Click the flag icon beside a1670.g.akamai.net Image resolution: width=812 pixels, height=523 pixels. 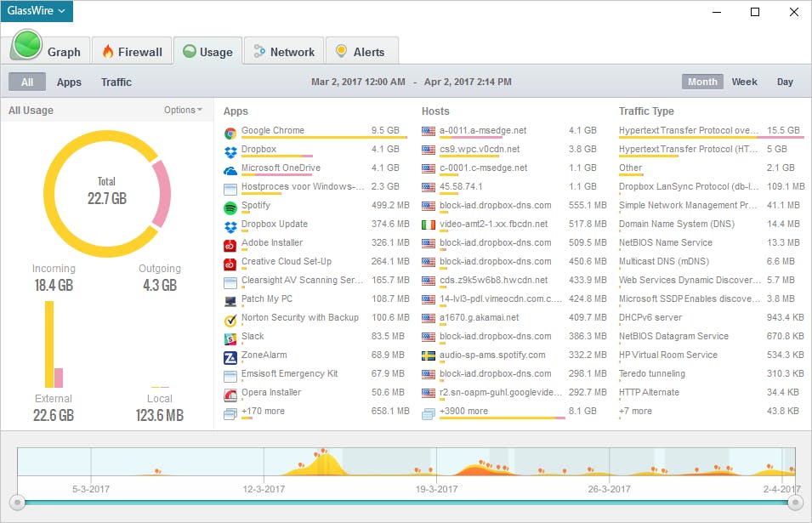tap(429, 318)
